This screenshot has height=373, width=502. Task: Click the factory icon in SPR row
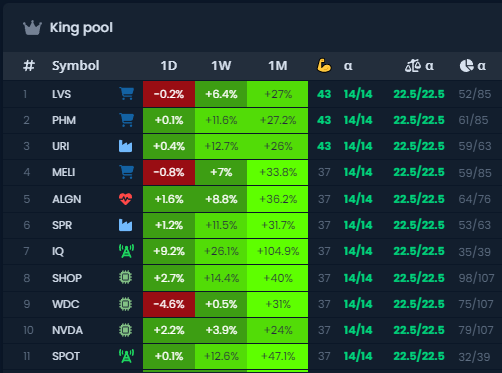126,225
